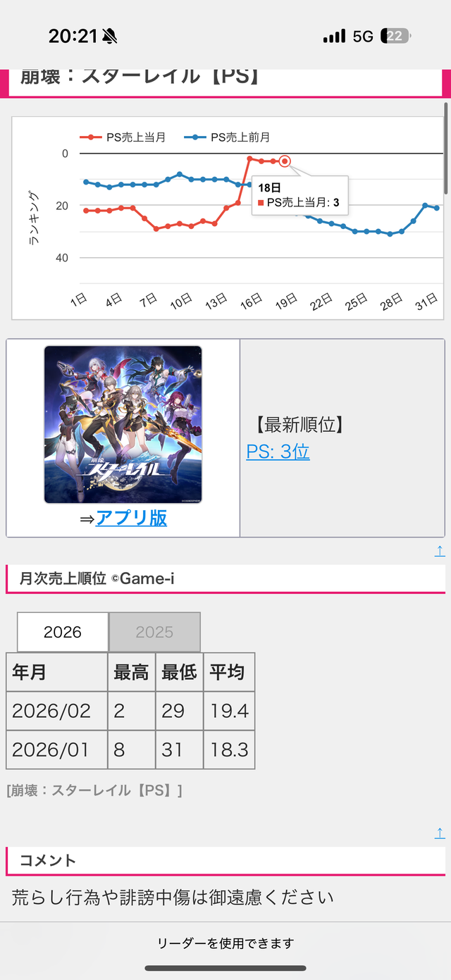Image resolution: width=451 pixels, height=980 pixels.
Task: Switch to the 2025 tab
Action: tap(154, 632)
